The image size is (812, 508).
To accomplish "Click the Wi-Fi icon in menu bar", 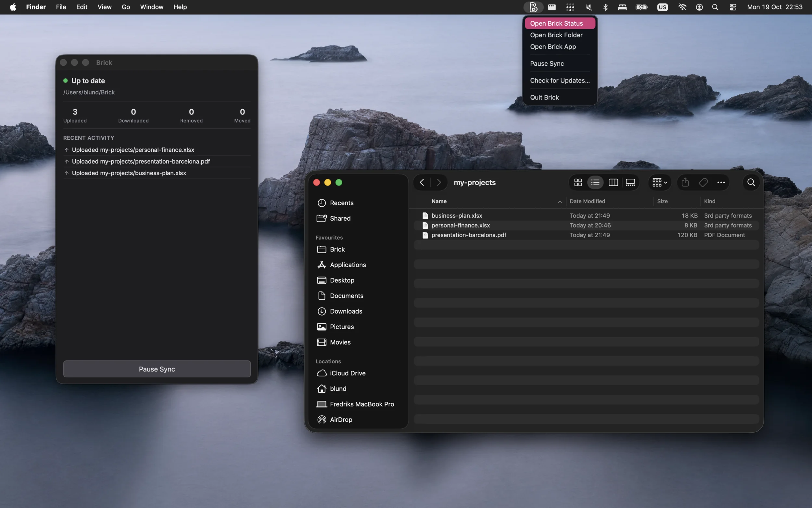I will click(682, 7).
